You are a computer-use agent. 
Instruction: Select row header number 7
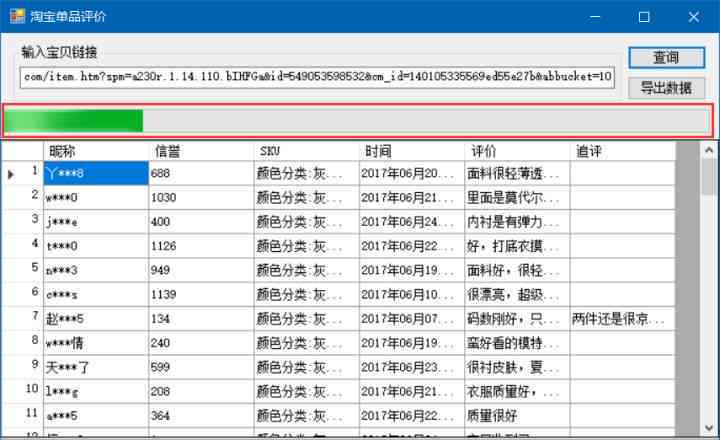pyautogui.click(x=22, y=319)
